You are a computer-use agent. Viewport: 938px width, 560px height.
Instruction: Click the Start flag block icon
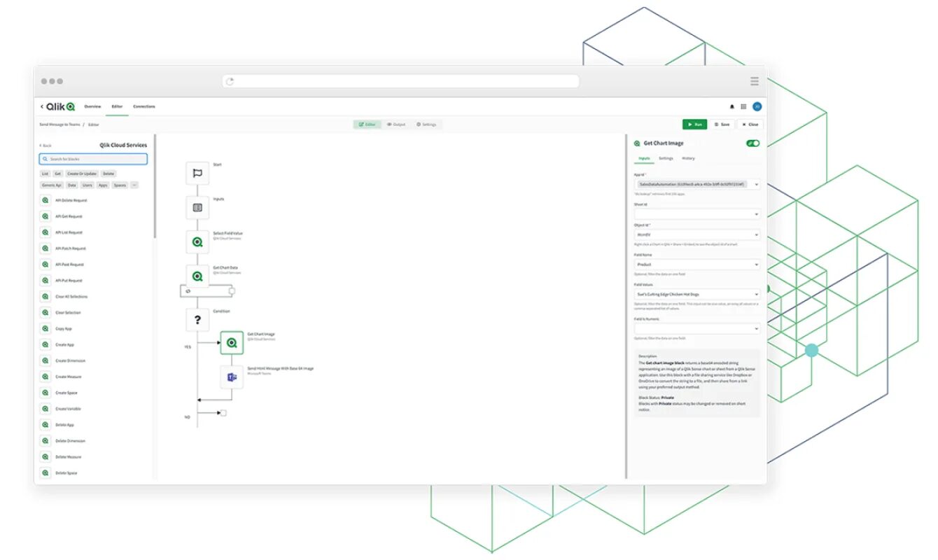pyautogui.click(x=197, y=173)
